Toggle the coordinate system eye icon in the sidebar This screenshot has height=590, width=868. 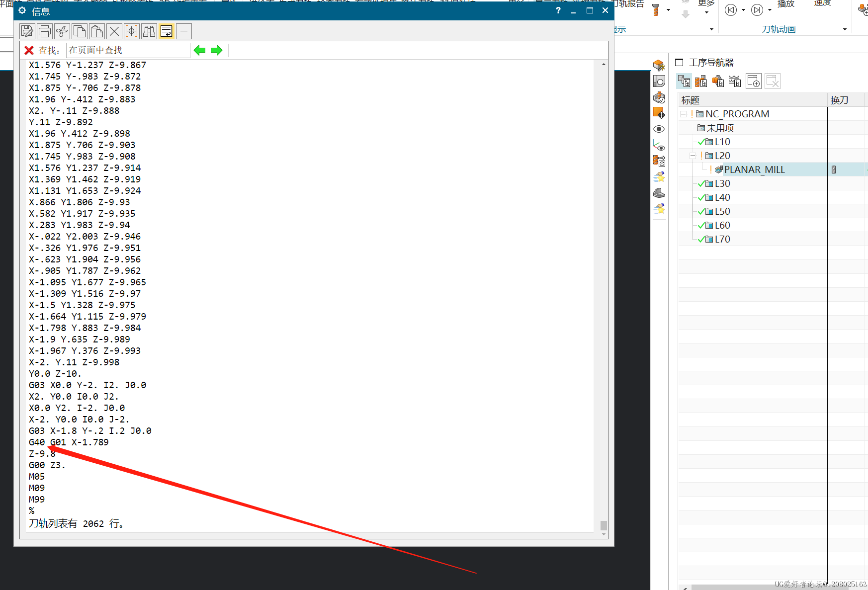659,146
